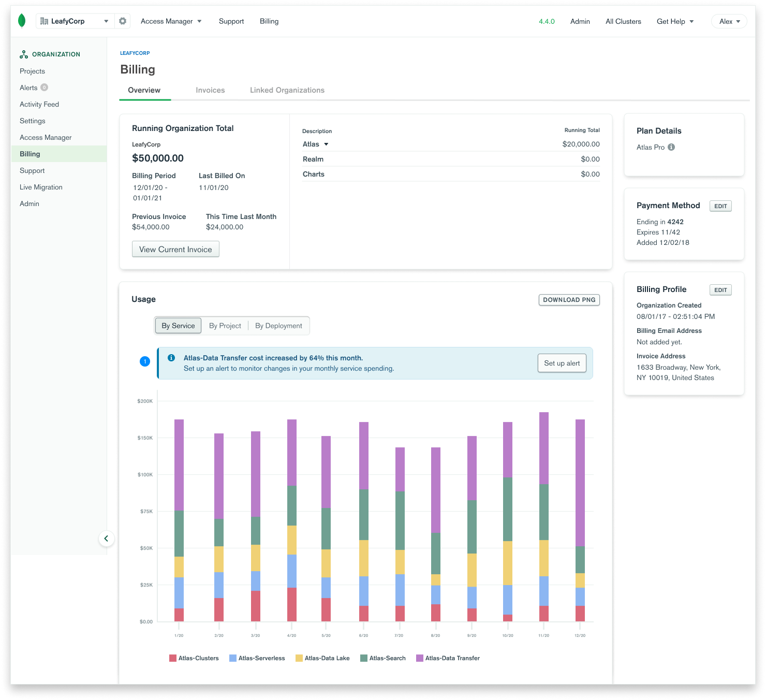Switch to the Invoices tab
The width and height of the screenshot is (766, 700).
(210, 90)
